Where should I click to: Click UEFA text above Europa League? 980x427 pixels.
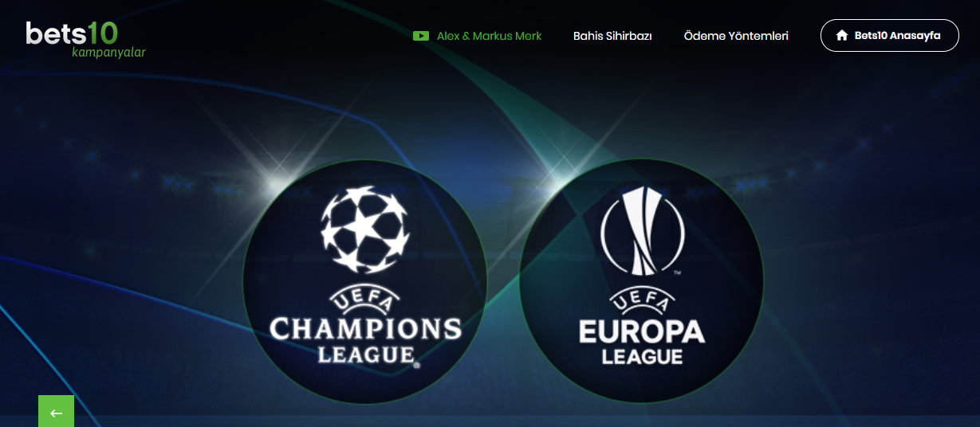coord(642,303)
